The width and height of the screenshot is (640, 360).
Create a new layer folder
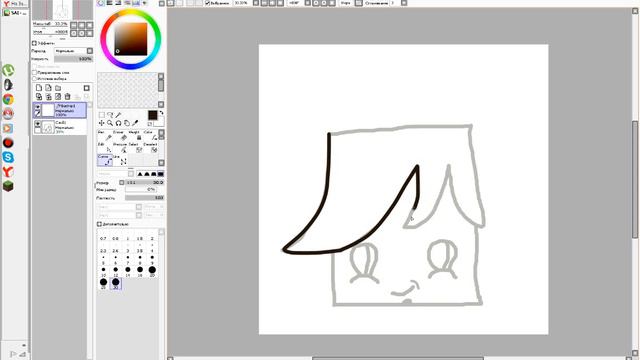point(58,88)
